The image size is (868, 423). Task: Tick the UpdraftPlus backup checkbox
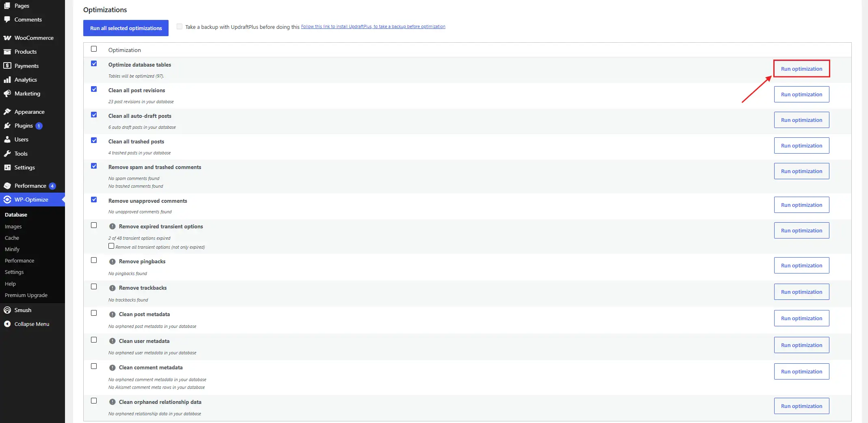coord(180,26)
